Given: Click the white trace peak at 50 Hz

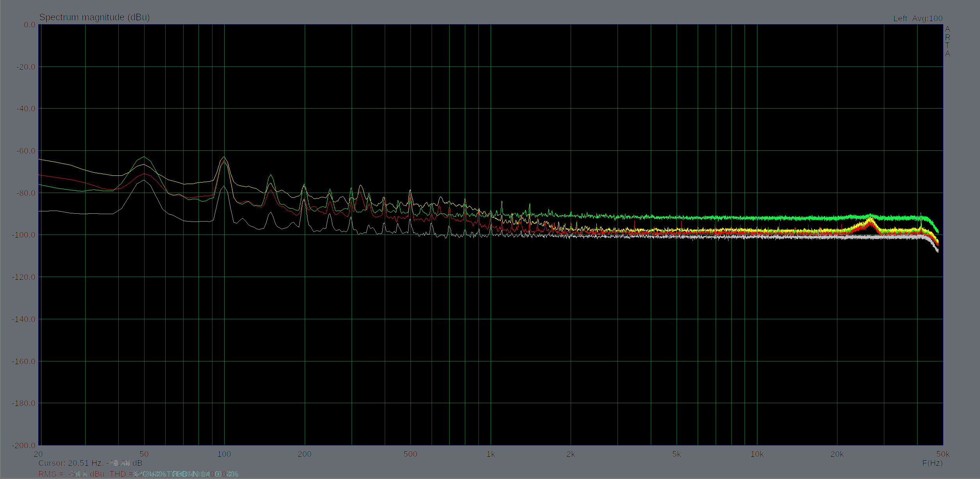Looking at the screenshot, I should (144, 180).
